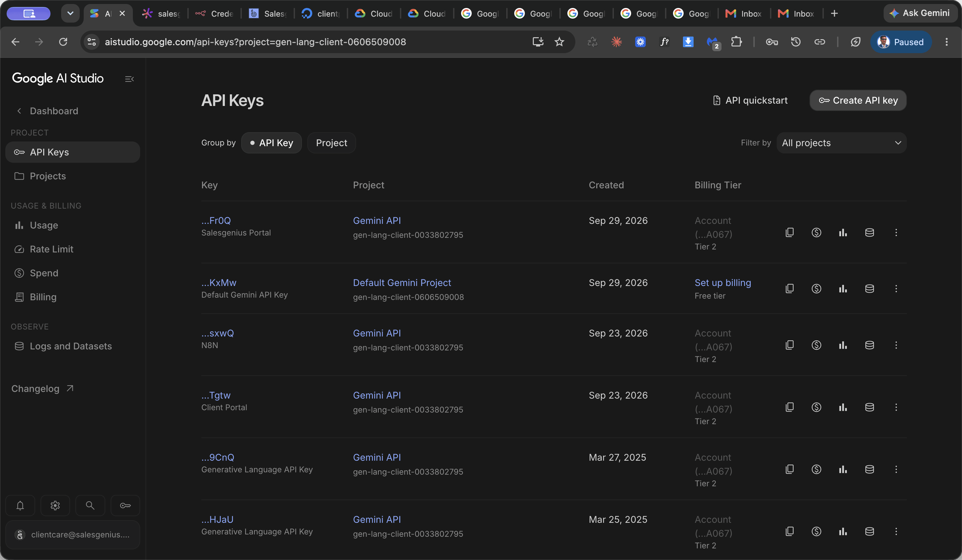Screen dimensions: 962x560
Task: Open the ...KxMw key details
Action: (219, 283)
